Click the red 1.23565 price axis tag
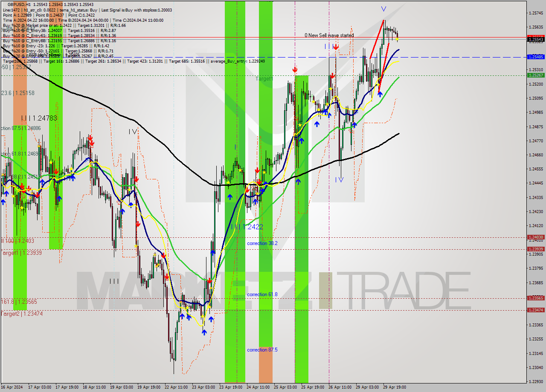Viewport: 546px width, 392px height. 536,298
